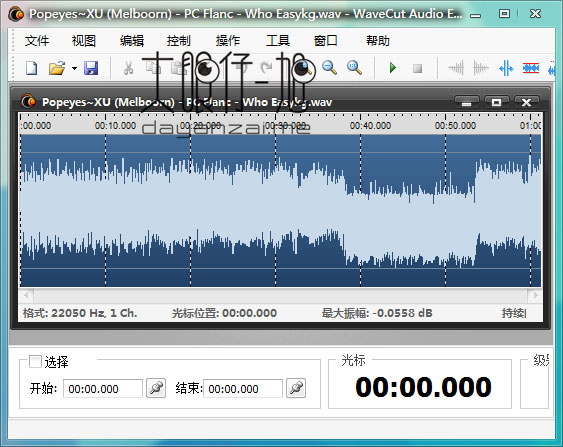
Task: Open the 编辑 menu
Action: pos(132,41)
